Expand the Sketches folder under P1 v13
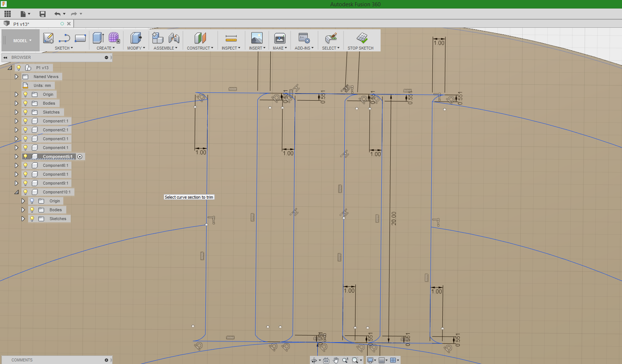622x364 pixels. coord(16,112)
